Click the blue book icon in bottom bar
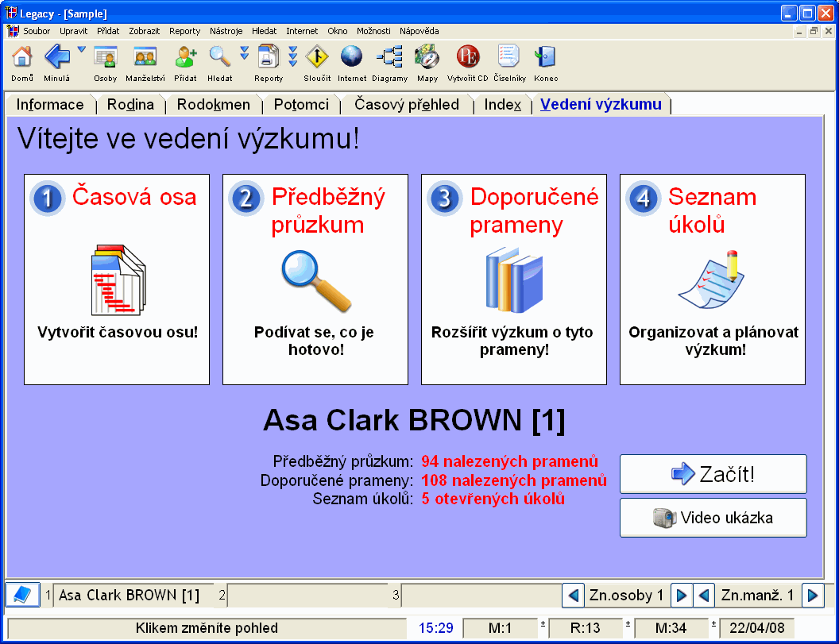Image resolution: width=839 pixels, height=644 pixels. pos(22,595)
